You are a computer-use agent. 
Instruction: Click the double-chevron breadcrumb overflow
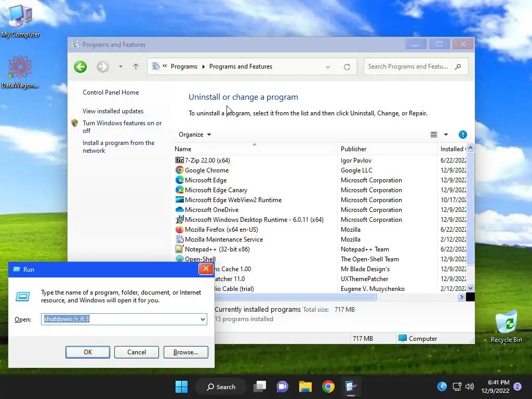pos(165,66)
